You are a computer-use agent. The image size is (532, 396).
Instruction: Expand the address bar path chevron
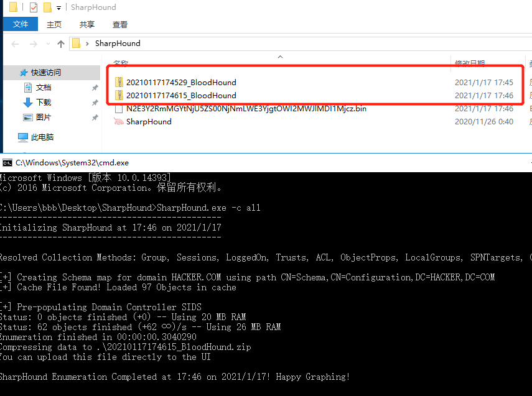87,44
